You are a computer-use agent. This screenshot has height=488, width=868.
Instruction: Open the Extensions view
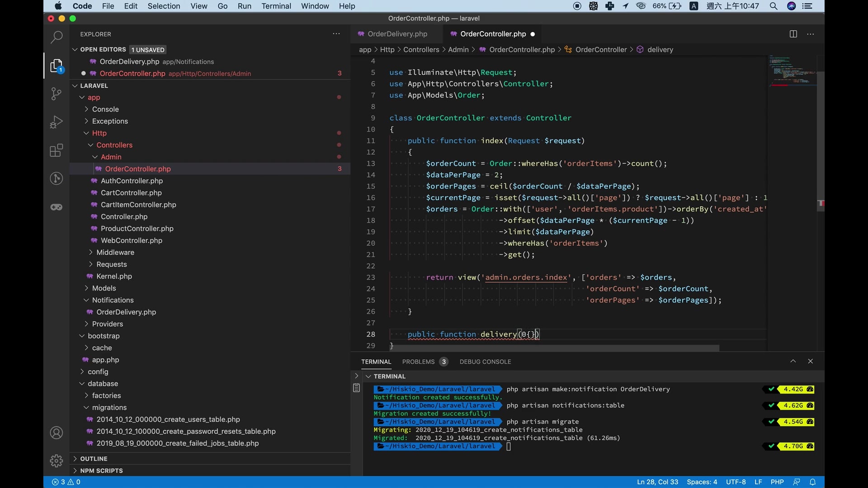56,150
